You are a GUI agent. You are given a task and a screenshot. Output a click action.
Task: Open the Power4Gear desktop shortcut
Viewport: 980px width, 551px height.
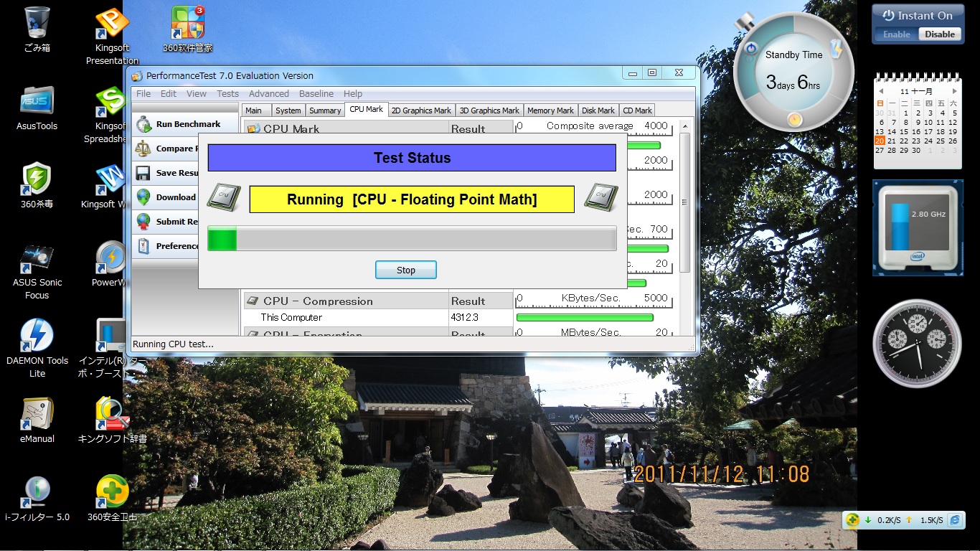pos(110,263)
